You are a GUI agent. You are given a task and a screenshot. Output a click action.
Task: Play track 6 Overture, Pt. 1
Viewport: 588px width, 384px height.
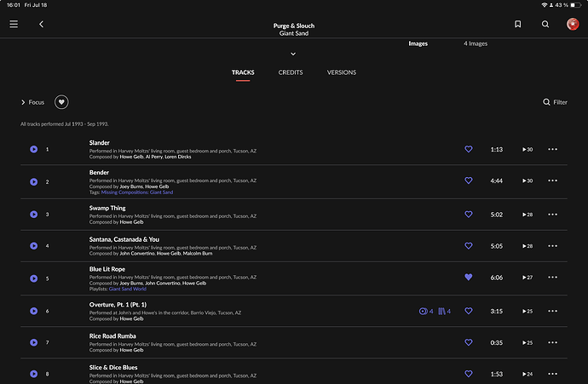tap(34, 312)
